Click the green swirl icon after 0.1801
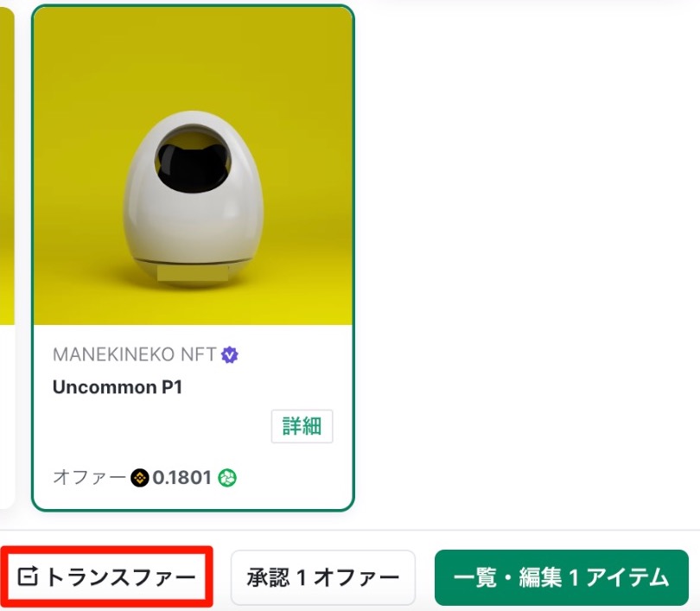Image resolution: width=700 pixels, height=611 pixels. pyautogui.click(x=227, y=478)
